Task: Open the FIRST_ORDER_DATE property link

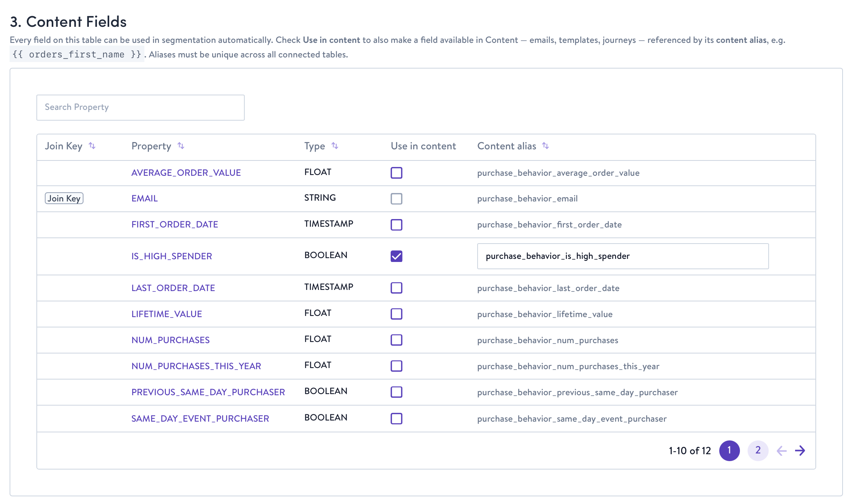Action: click(175, 224)
